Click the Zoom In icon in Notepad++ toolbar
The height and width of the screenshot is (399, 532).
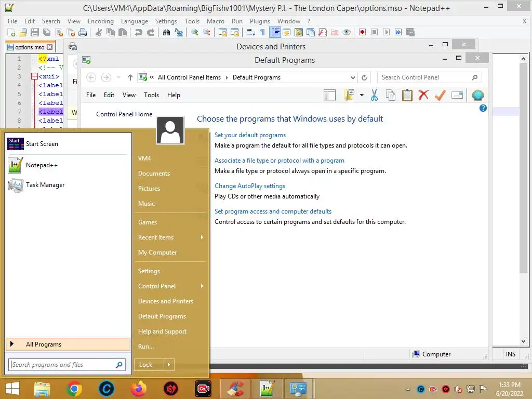194,32
